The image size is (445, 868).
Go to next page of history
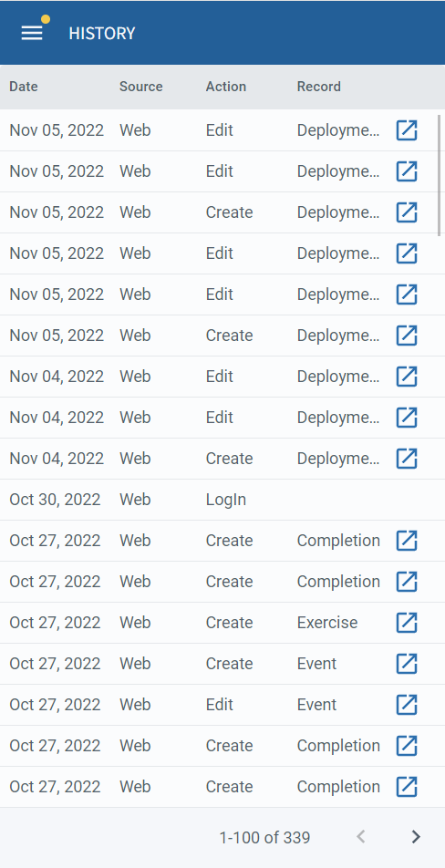coord(416,837)
